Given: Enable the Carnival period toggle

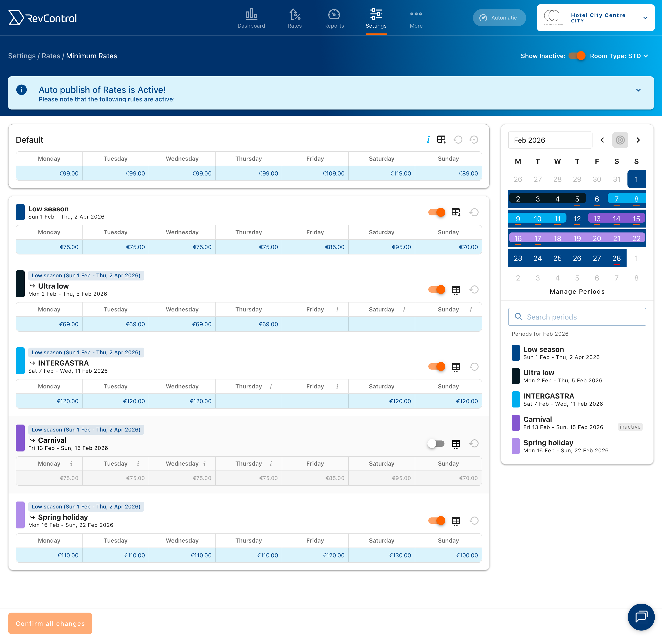Looking at the screenshot, I should coord(436,444).
